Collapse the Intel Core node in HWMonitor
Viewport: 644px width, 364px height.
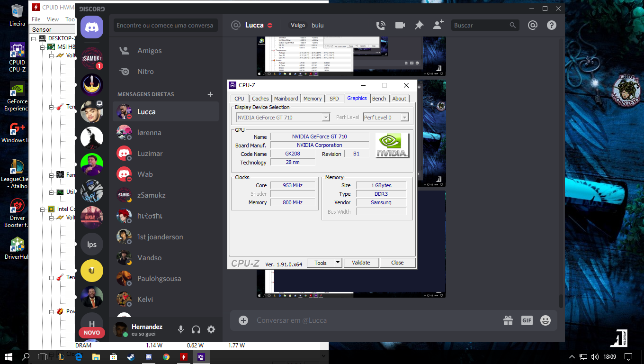click(x=43, y=209)
